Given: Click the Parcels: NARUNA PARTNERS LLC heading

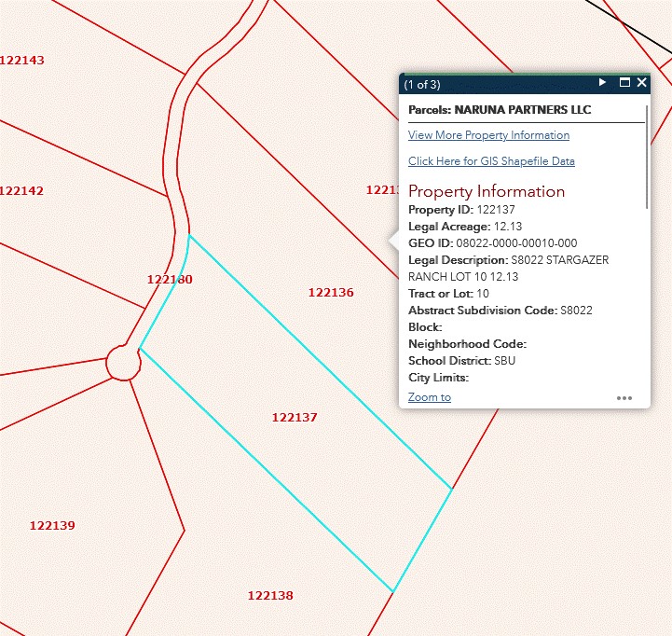Looking at the screenshot, I should [500, 110].
